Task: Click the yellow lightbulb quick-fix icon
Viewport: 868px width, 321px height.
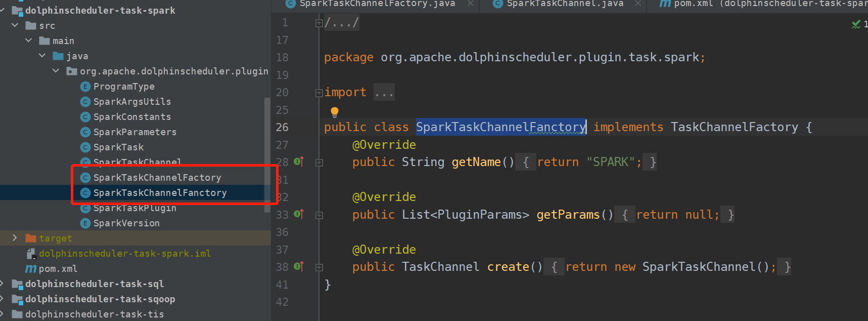Action: pos(334,112)
